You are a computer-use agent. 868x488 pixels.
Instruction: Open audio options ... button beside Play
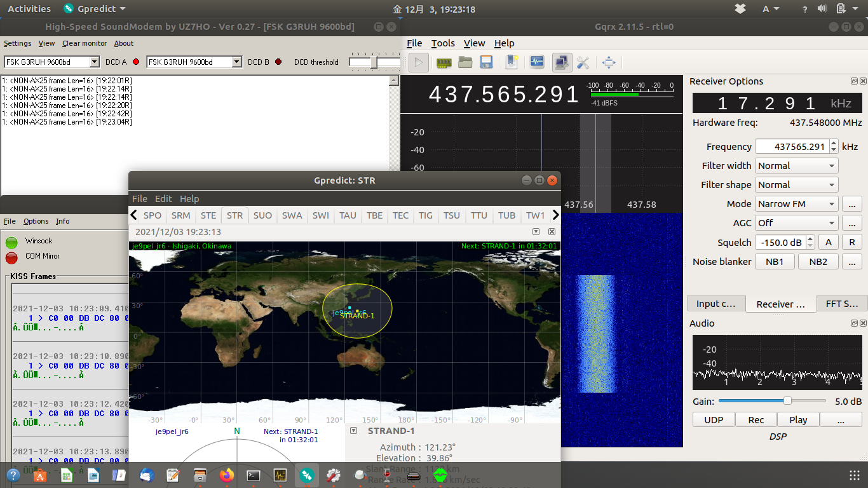841,420
